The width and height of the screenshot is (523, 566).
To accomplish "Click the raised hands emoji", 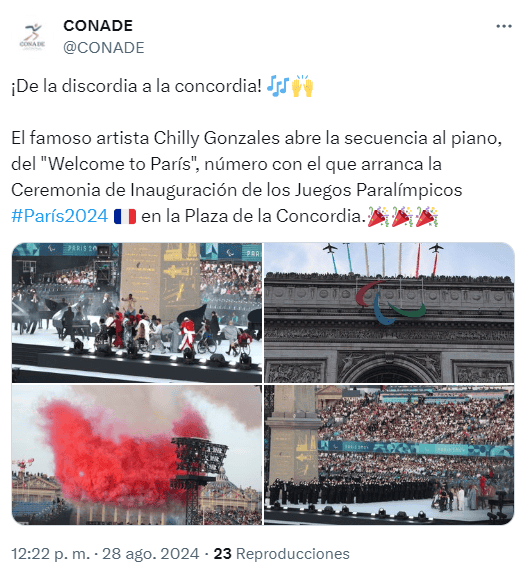I will click(x=302, y=87).
